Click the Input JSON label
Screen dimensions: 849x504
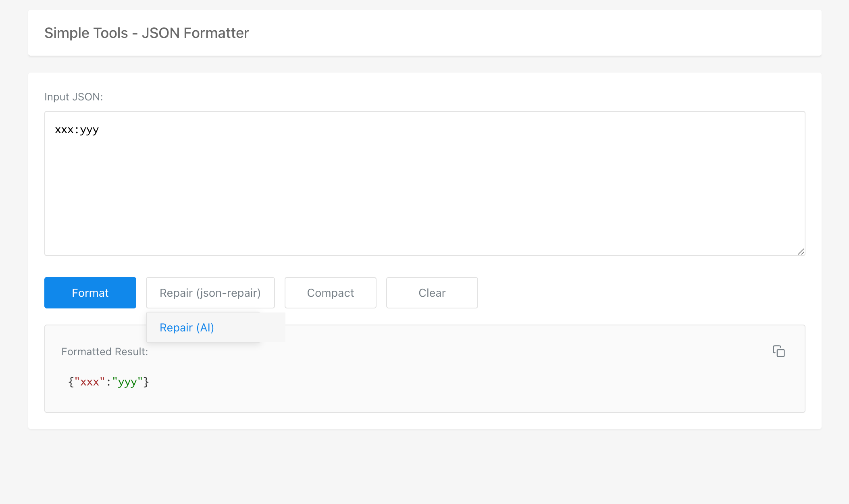[x=74, y=97]
